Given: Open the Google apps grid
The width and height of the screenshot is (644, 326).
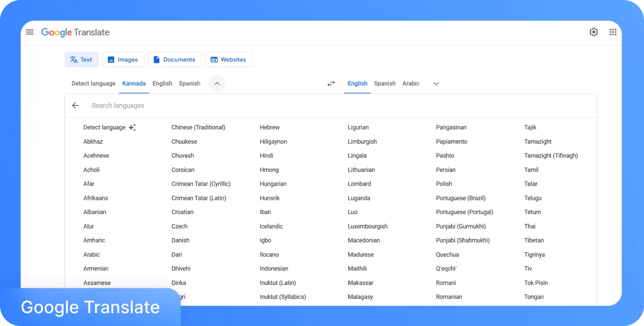Looking at the screenshot, I should click(613, 32).
